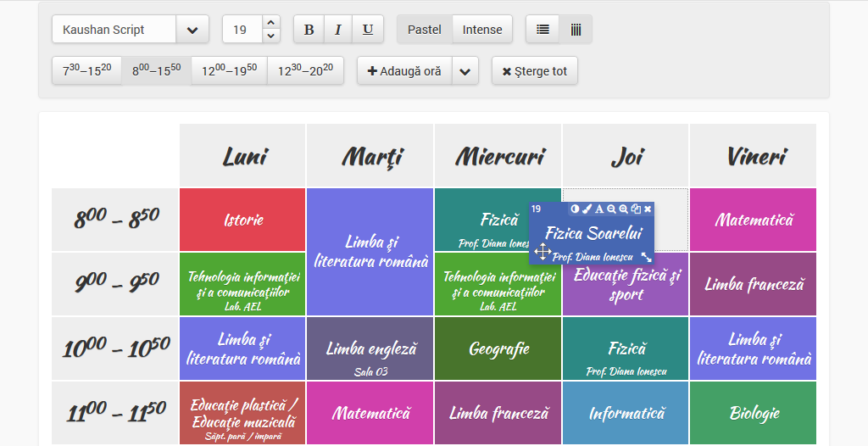Expand the Adaugă oră dropdown arrow
Image resolution: width=868 pixels, height=446 pixels.
click(x=465, y=71)
